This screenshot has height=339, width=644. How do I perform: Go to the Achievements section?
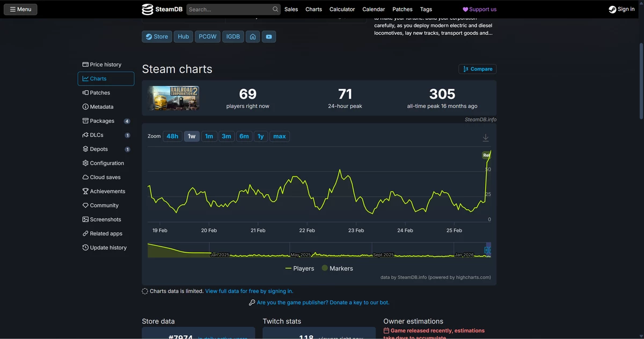107,191
